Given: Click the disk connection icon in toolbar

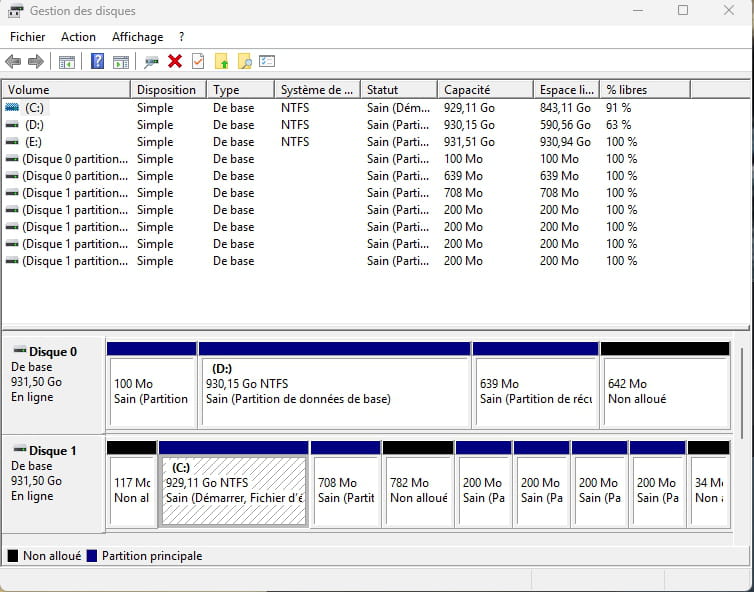Looking at the screenshot, I should tap(151, 62).
